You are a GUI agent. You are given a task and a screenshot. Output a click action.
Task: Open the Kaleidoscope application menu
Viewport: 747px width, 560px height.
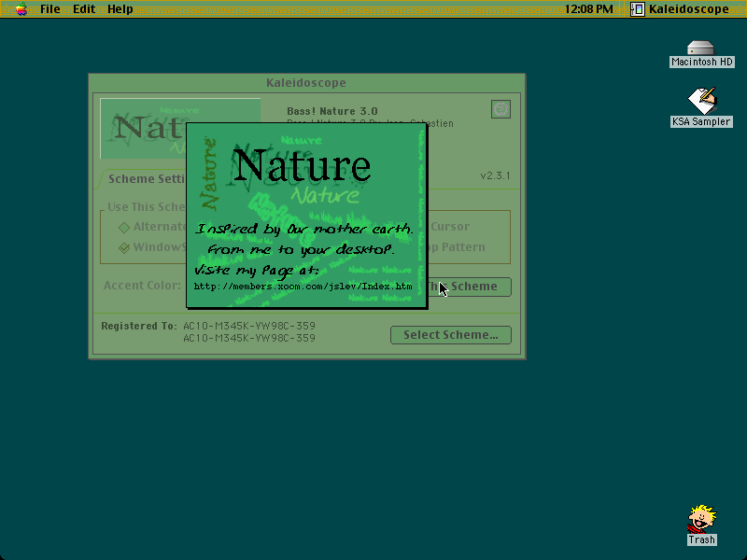tap(680, 9)
